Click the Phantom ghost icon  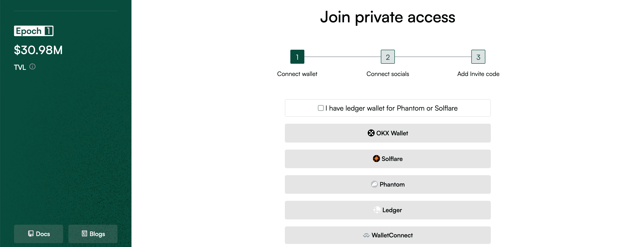click(374, 184)
